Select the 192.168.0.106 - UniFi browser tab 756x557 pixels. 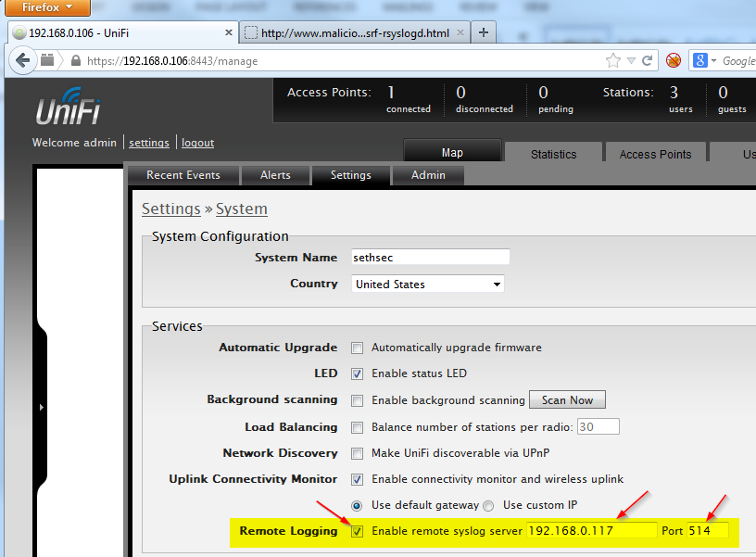click(123, 32)
